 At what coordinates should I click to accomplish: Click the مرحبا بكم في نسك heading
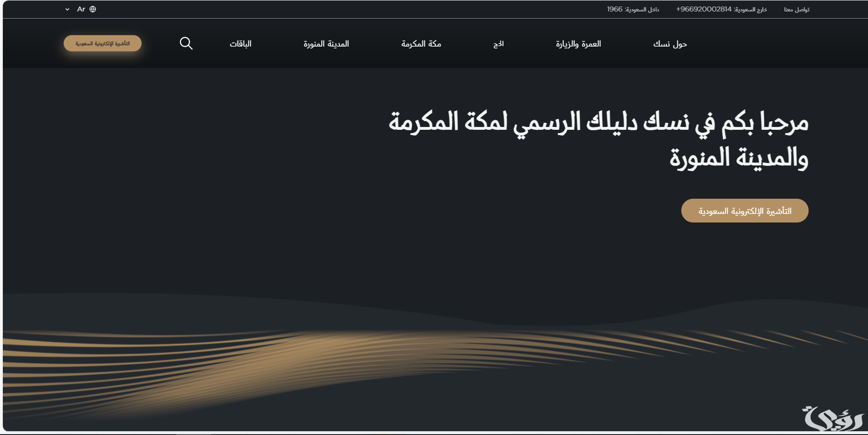(599, 140)
